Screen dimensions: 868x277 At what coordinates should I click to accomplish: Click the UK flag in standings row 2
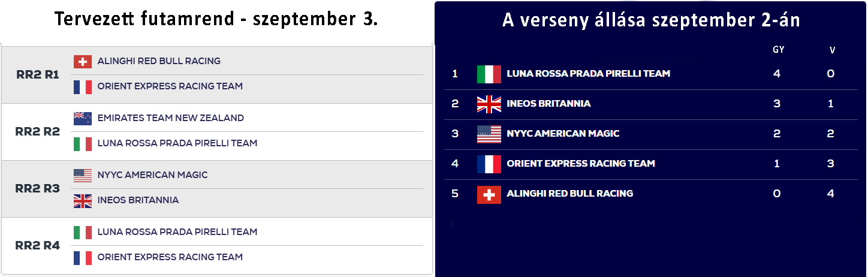point(489,104)
